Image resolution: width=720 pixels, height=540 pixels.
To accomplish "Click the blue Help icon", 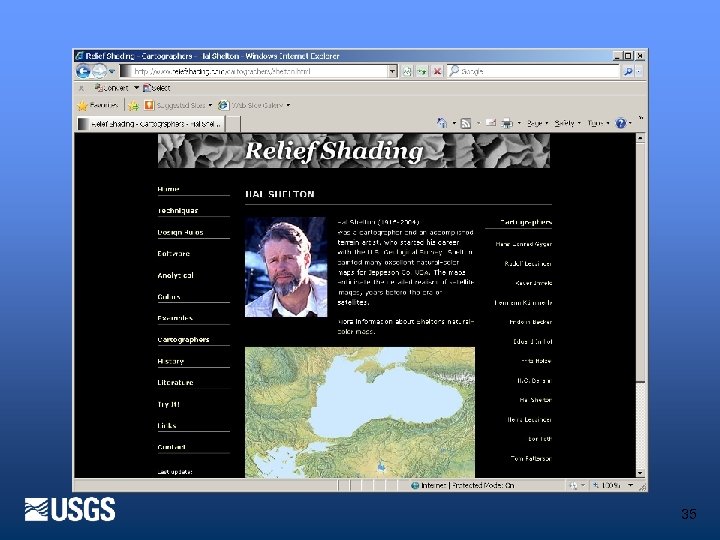I will coord(621,123).
